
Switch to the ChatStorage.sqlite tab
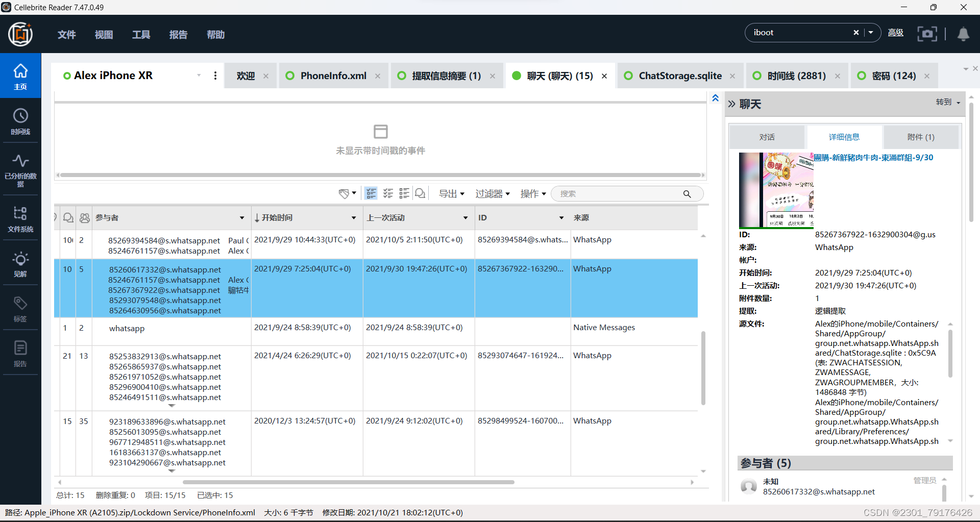pos(680,76)
